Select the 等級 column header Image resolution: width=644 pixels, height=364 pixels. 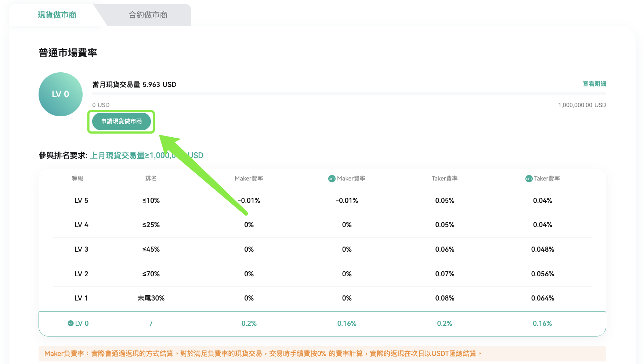coord(77,179)
